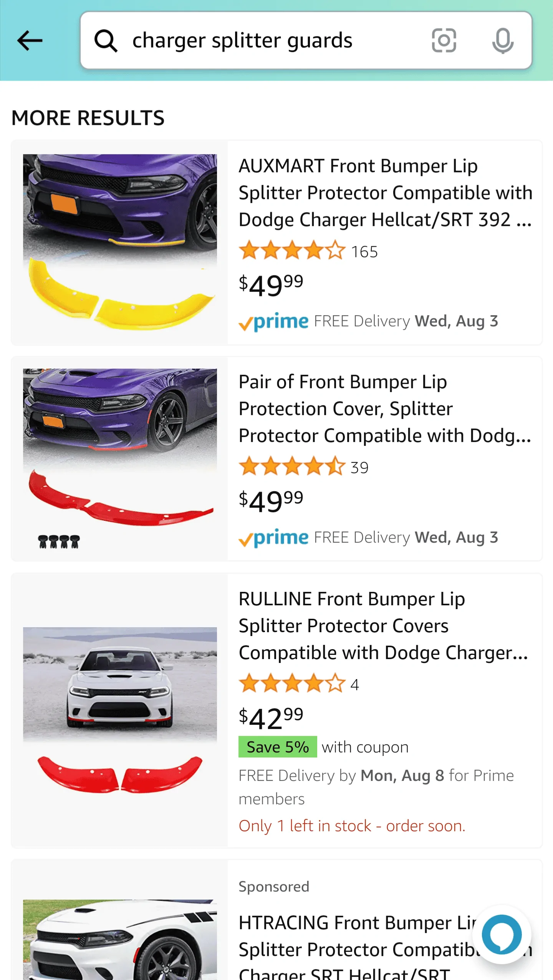Select the white Charger red guards image
553x980 pixels.
[x=120, y=710]
